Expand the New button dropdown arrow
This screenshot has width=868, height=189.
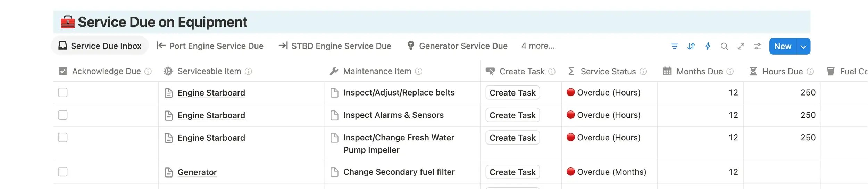(803, 47)
